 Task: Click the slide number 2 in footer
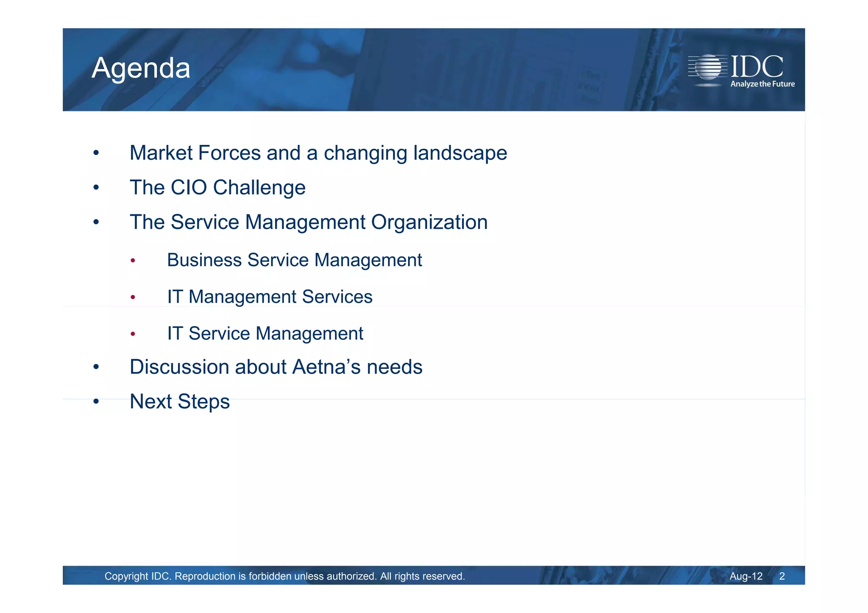782,576
